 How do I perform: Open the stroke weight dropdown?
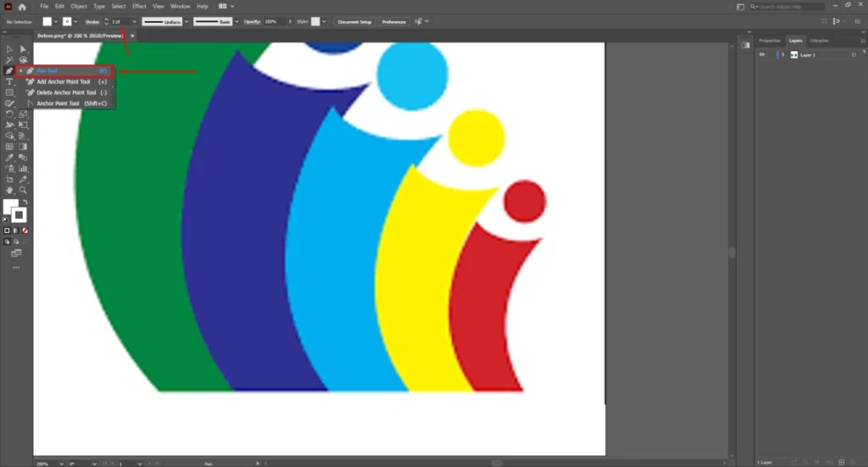point(135,21)
